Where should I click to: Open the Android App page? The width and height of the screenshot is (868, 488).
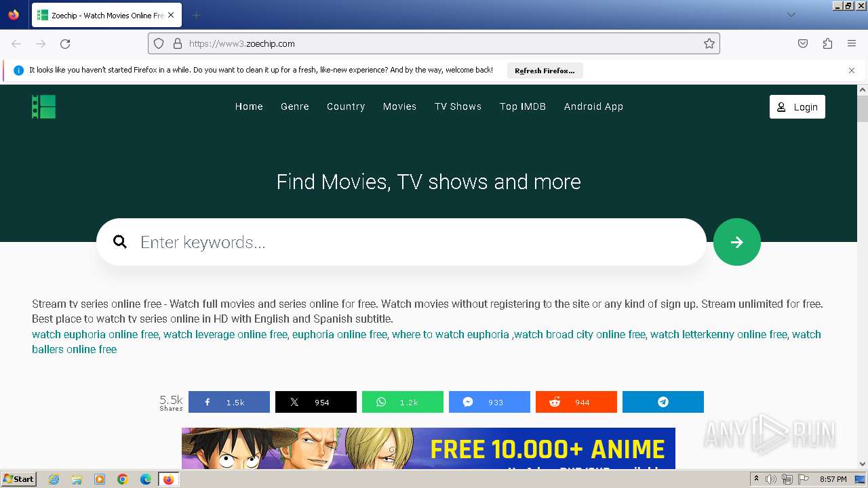[593, 106]
